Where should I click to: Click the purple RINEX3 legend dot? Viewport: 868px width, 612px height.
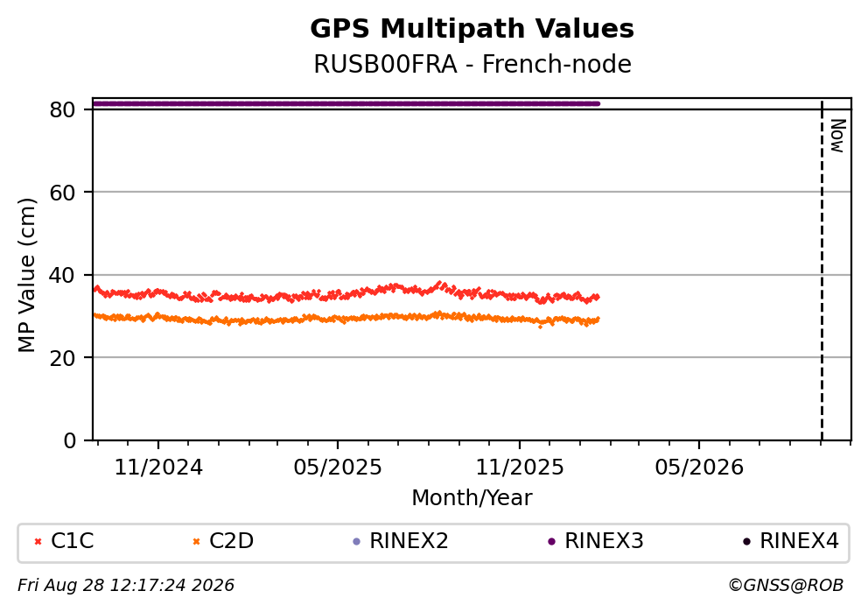551,542
